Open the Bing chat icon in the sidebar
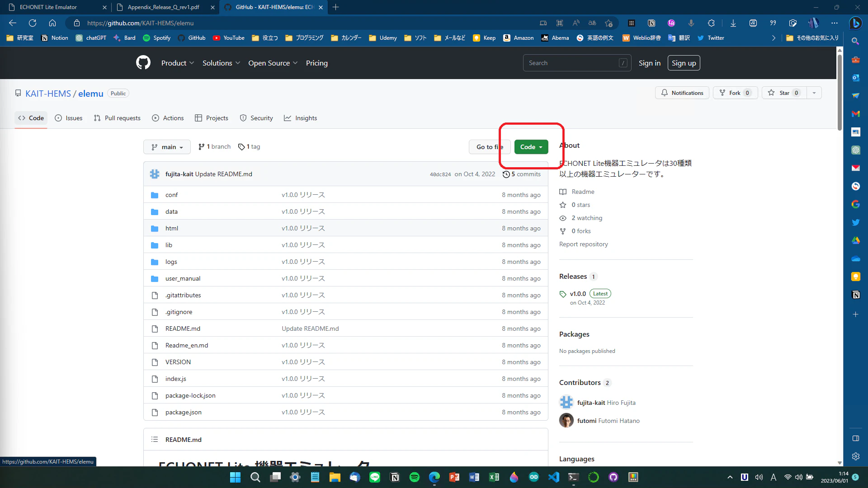 coord(855,23)
